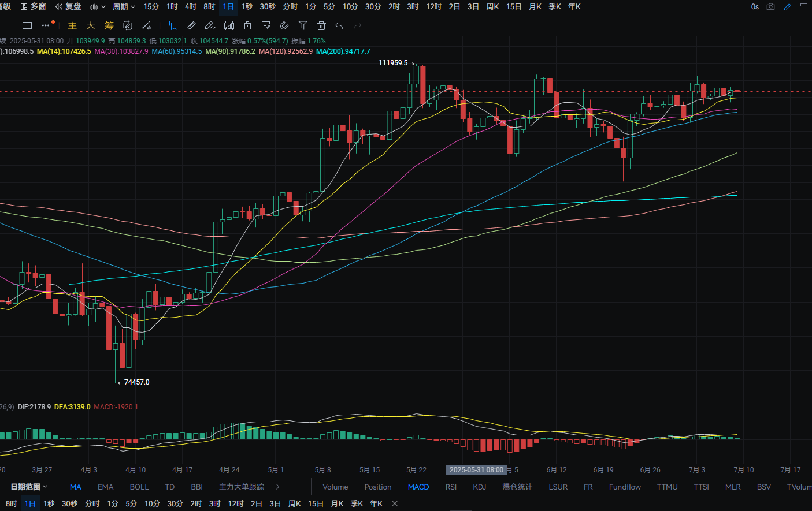Viewport: 812px width, 511px height.
Task: Expand the 日期范围 date range dropdown
Action: (29, 487)
